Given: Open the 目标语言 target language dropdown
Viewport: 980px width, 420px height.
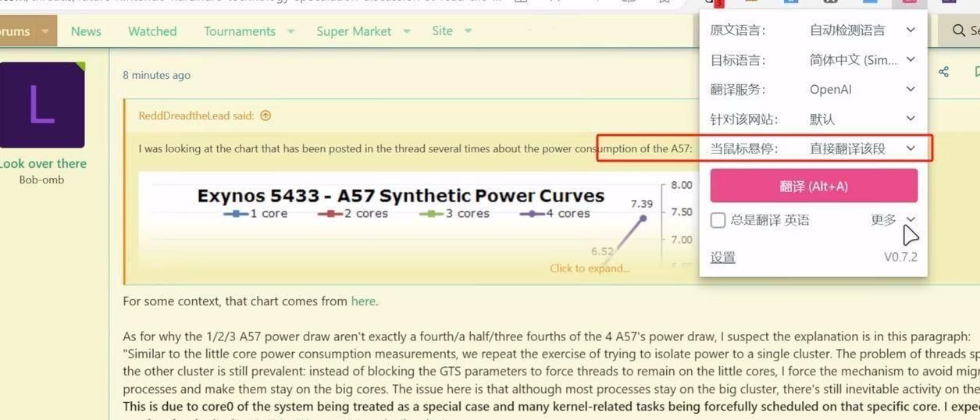Looking at the screenshot, I should tap(862, 60).
